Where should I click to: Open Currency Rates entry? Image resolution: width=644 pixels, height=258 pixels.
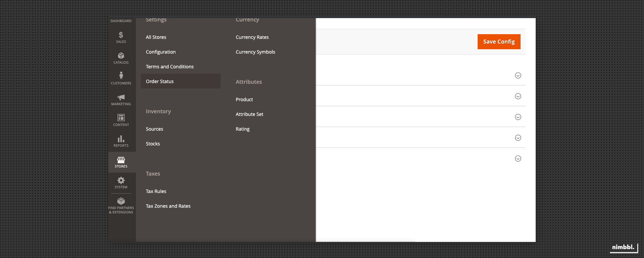[x=252, y=37]
